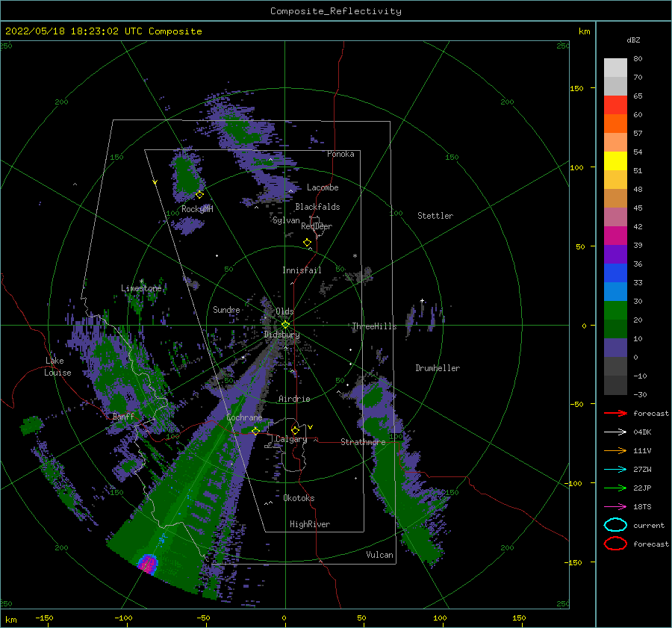This screenshot has width=672, height=628.
Task: Select the 80 dBZ light gray swatch
Action: point(615,68)
